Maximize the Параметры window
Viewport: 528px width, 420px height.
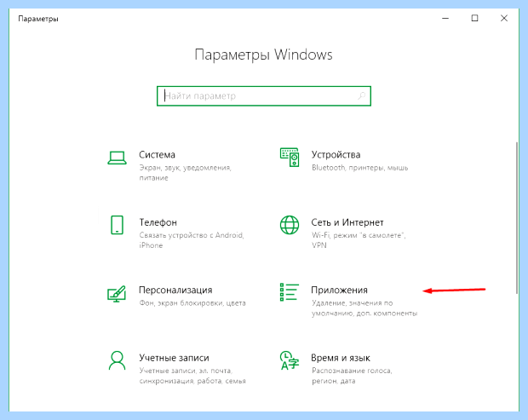[475, 18]
